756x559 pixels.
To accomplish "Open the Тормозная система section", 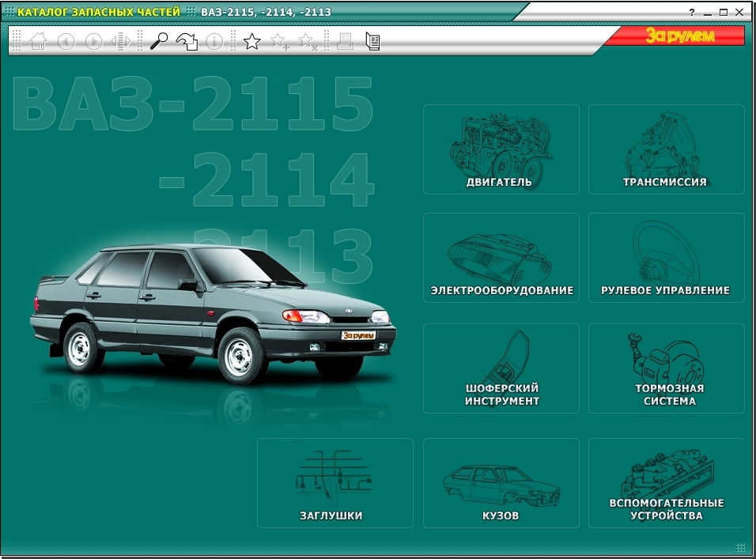I will [x=667, y=368].
